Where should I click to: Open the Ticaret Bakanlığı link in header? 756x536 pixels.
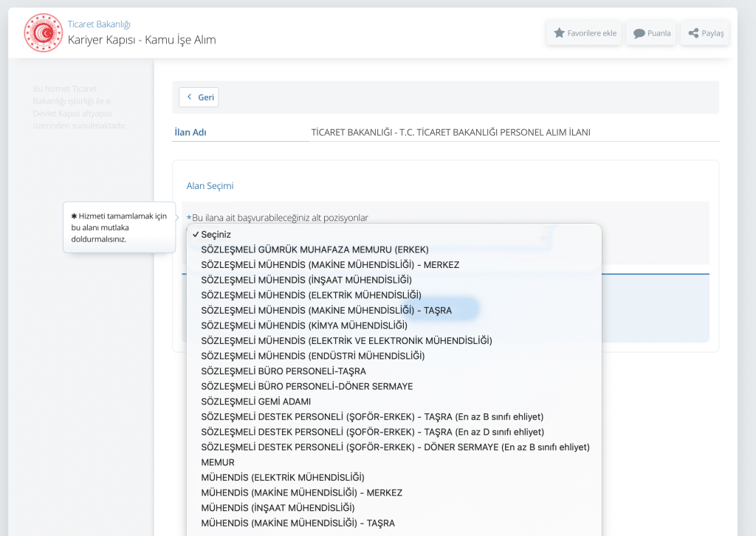(99, 24)
